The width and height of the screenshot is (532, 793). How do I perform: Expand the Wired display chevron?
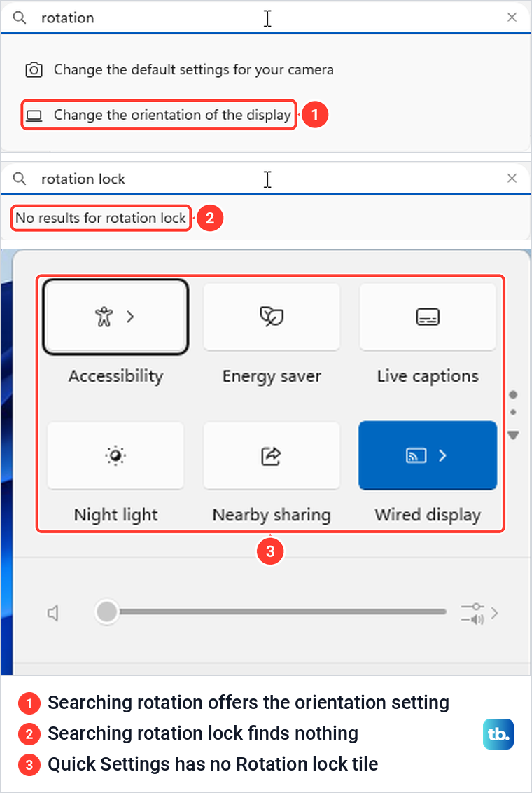click(x=442, y=455)
